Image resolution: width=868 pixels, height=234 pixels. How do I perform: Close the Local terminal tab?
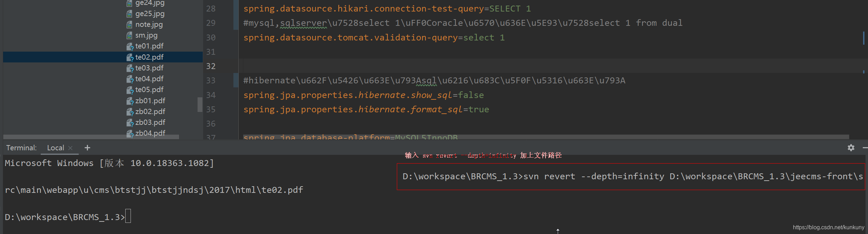click(71, 148)
